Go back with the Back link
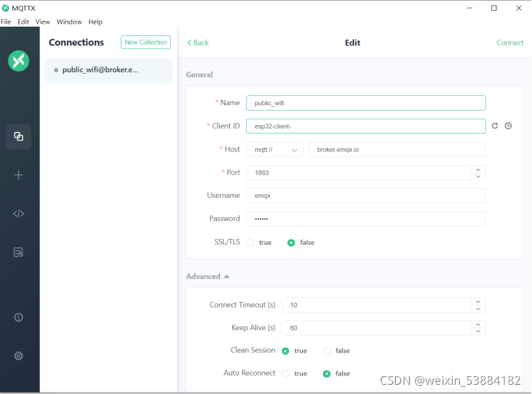The width and height of the screenshot is (532, 394). click(198, 43)
